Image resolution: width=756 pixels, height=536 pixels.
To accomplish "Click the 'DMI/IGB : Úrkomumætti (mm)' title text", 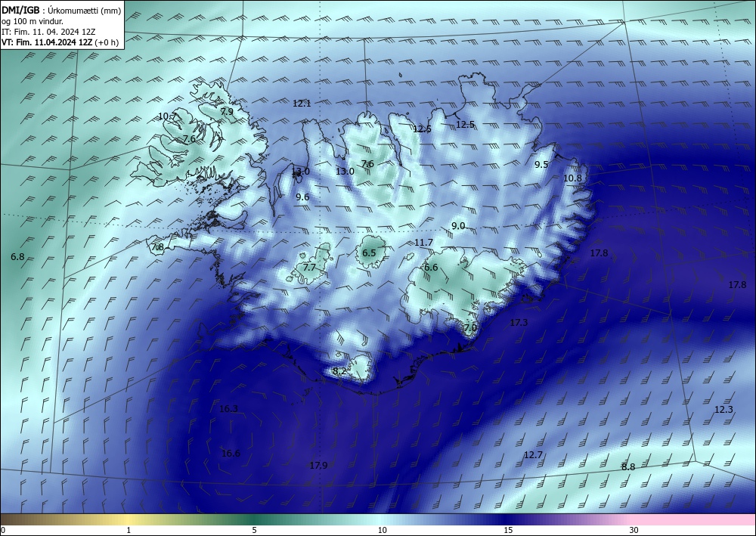I will pyautogui.click(x=61, y=10).
